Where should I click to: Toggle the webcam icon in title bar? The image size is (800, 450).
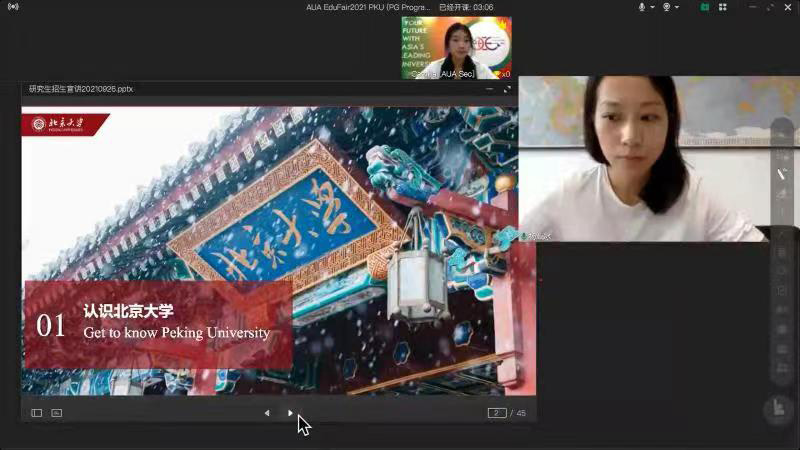pyautogui.click(x=666, y=7)
